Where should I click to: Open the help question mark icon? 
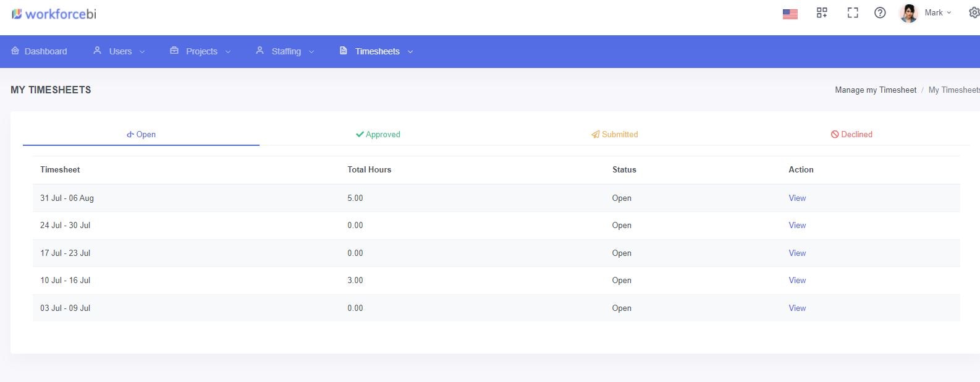(880, 13)
